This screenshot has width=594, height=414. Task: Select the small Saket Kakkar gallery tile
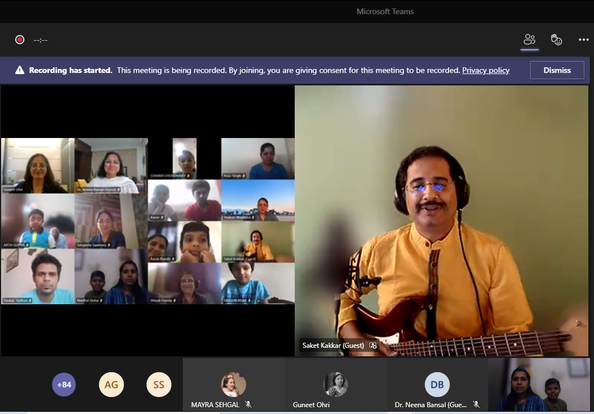[258, 242]
